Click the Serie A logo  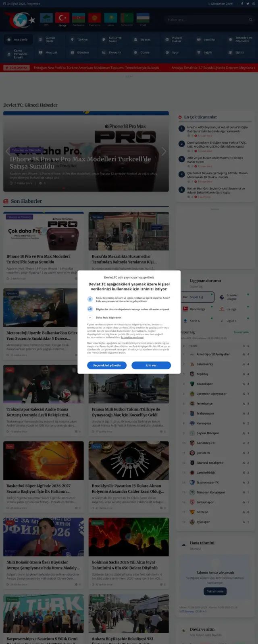(185, 321)
